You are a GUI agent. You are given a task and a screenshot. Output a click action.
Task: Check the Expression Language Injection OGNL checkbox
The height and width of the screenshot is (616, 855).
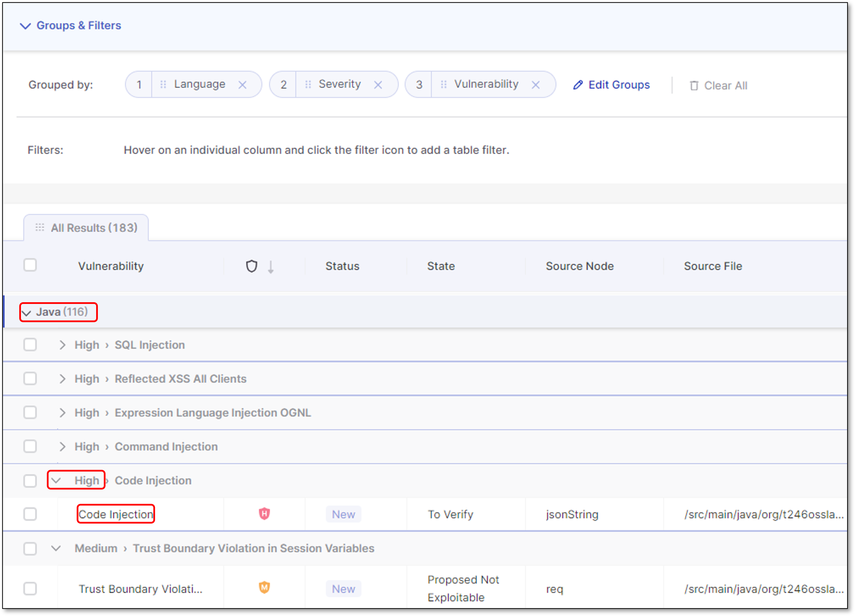pos(30,412)
